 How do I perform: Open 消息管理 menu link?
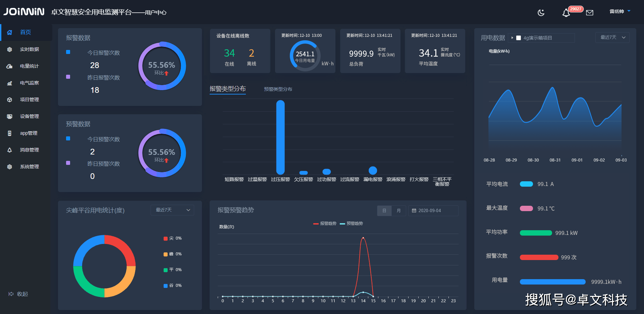pos(30,150)
